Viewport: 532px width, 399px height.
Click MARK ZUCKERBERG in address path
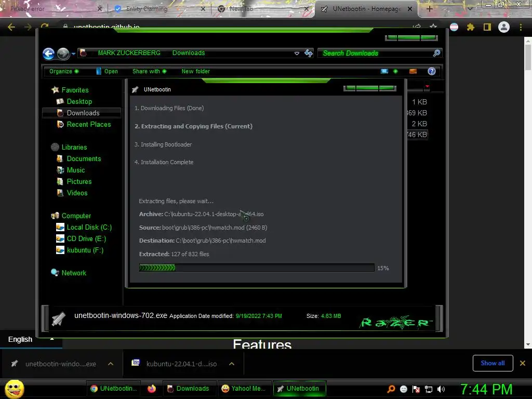coord(129,53)
